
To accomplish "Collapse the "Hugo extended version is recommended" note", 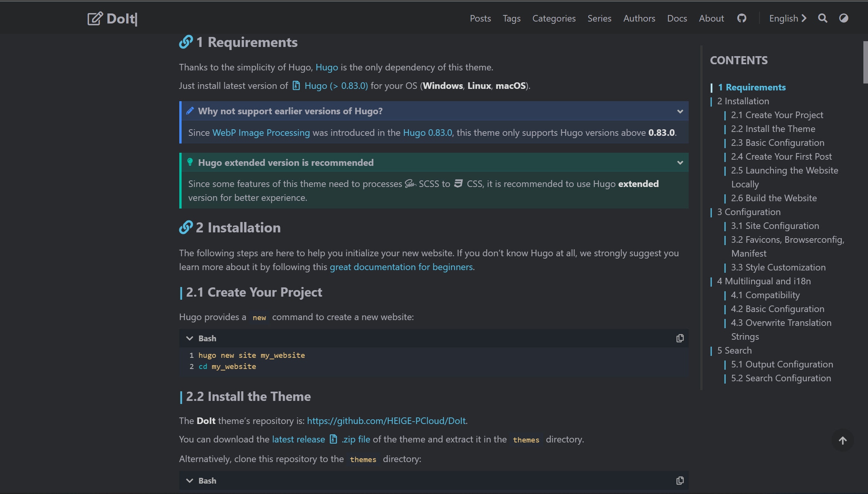I will pyautogui.click(x=680, y=162).
